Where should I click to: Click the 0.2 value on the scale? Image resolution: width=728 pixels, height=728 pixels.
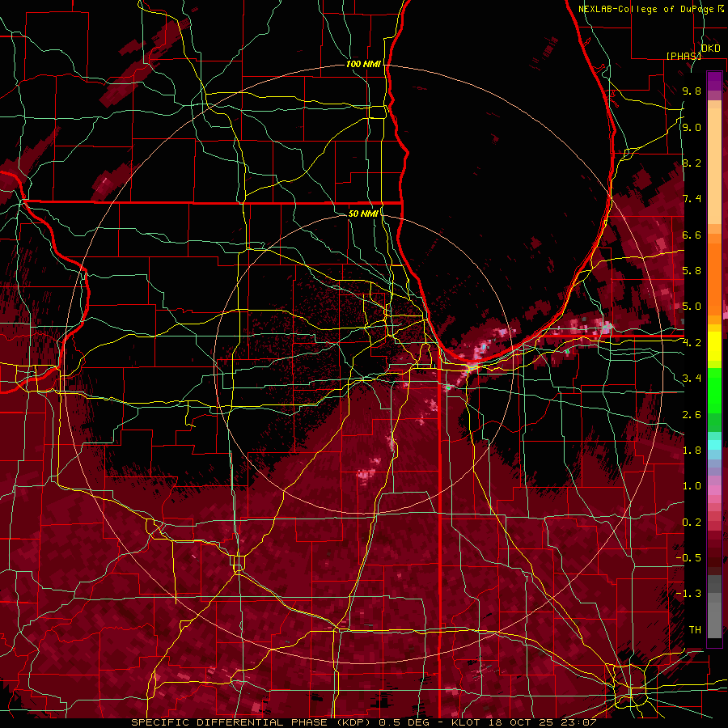click(x=692, y=523)
